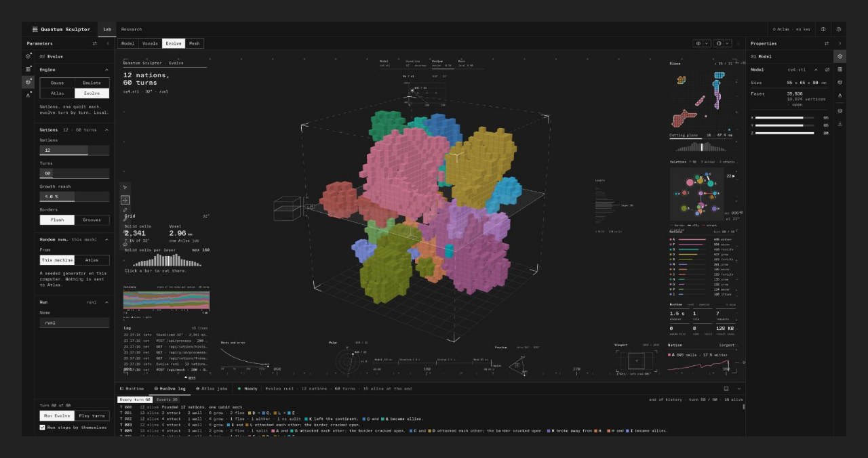
Task: Toggle Run steps by themselves checkbox
Action: (43, 428)
